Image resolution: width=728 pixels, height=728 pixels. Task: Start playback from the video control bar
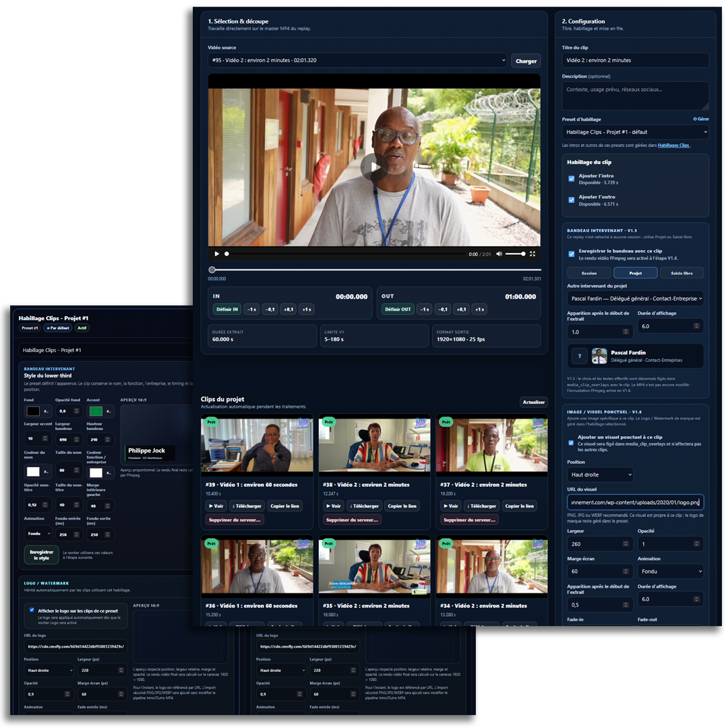click(216, 254)
